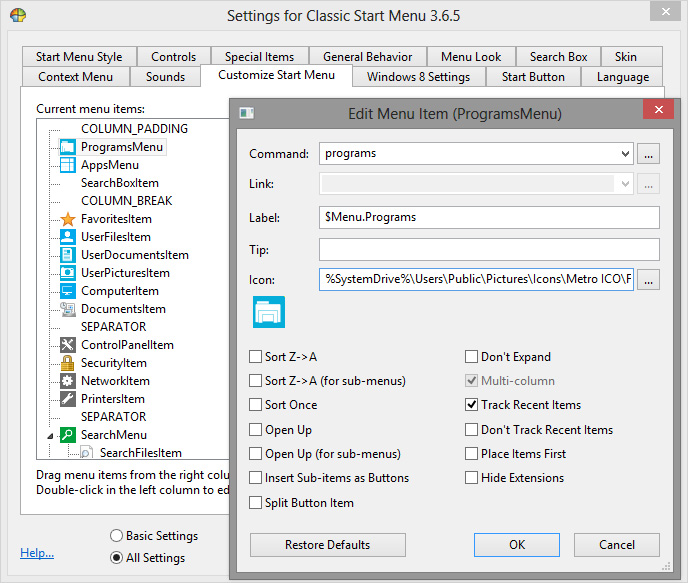Switch to the Context Menu tab
The width and height of the screenshot is (688, 583).
(x=75, y=77)
